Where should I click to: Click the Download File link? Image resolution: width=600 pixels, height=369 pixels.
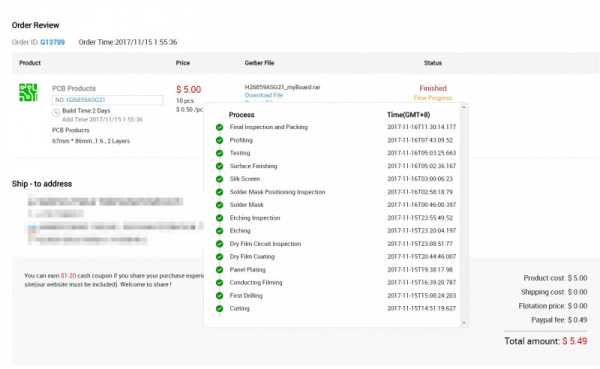point(264,95)
